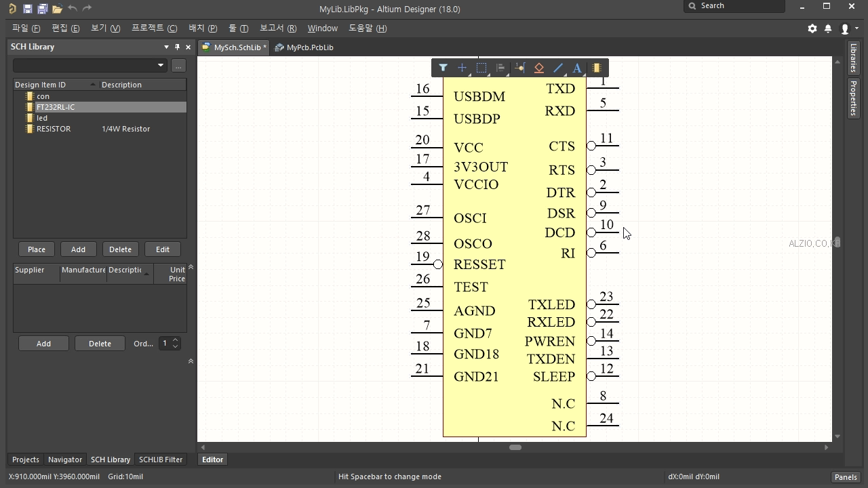Open the component filter dropdown

coord(161,65)
